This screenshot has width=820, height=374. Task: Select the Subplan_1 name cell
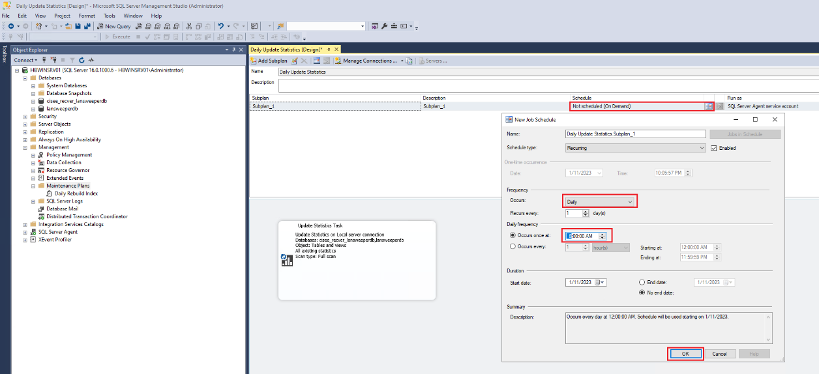click(x=336, y=106)
